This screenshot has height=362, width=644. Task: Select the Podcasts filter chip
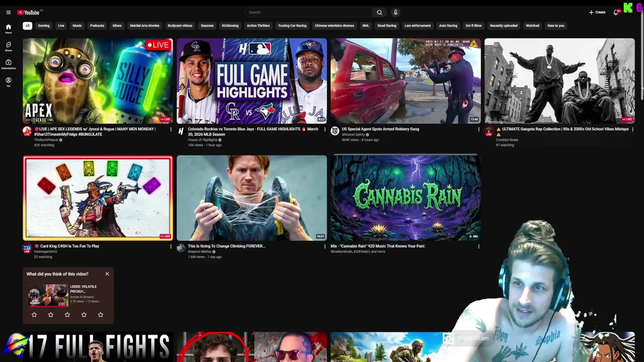pyautogui.click(x=97, y=26)
